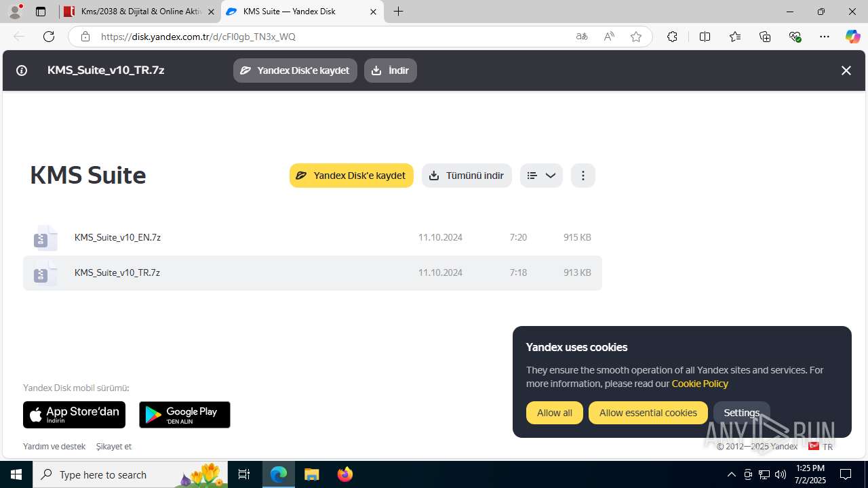Launch Firefox from taskbar

345,474
